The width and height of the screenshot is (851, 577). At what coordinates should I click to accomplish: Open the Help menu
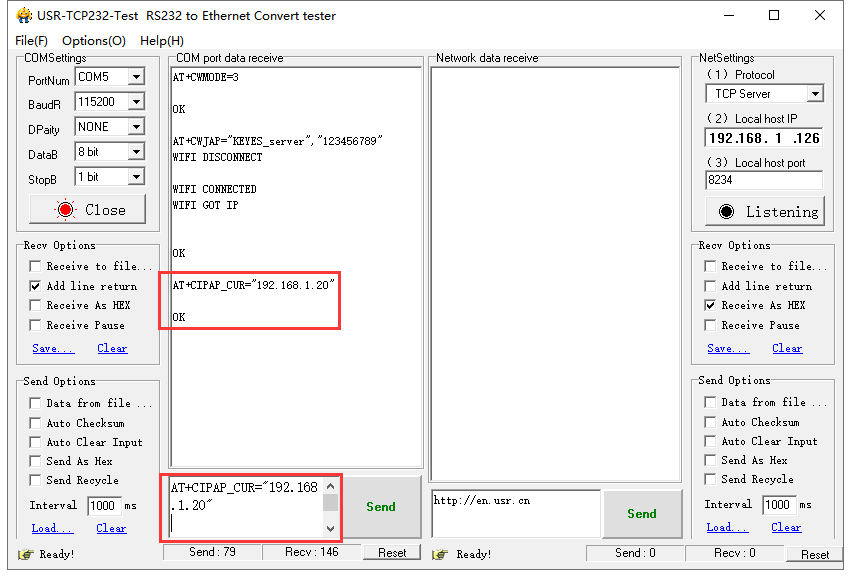[x=162, y=41]
